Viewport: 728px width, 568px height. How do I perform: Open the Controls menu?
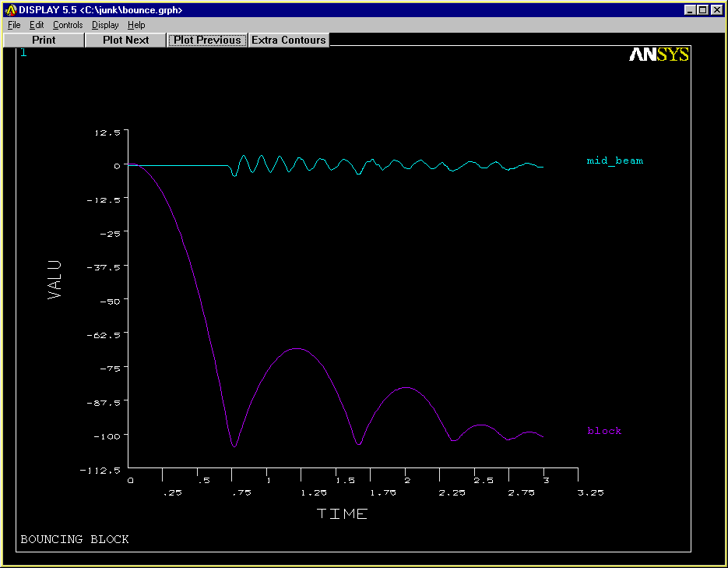coord(68,25)
